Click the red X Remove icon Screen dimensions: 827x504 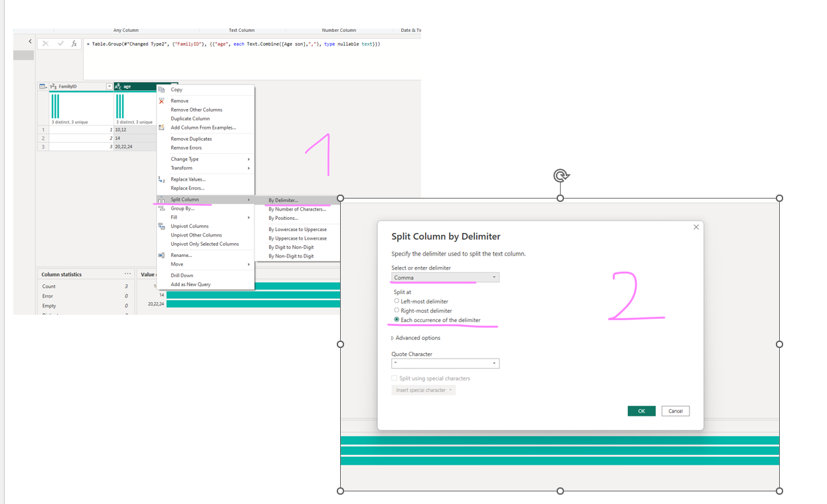coord(161,101)
